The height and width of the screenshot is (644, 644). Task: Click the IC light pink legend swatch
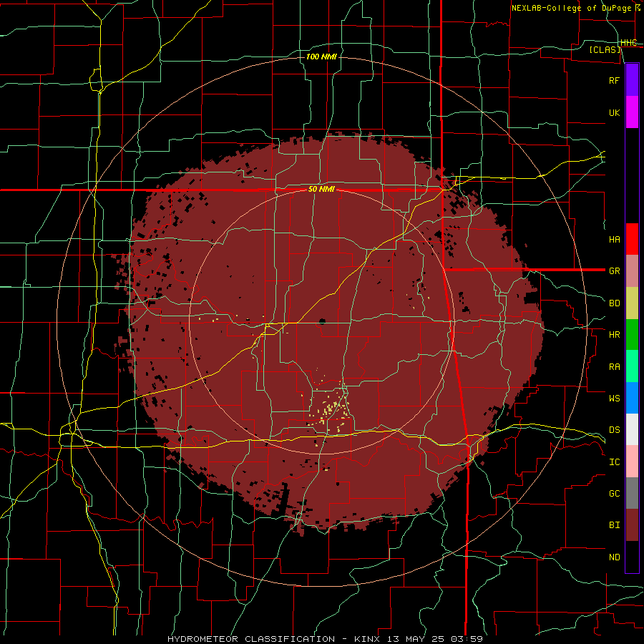[632, 462]
